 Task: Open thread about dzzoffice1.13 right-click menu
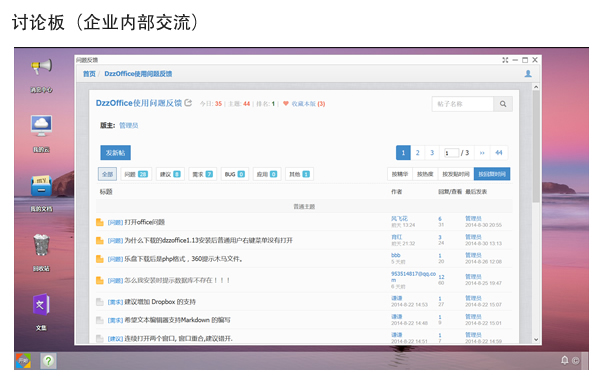tap(209, 240)
